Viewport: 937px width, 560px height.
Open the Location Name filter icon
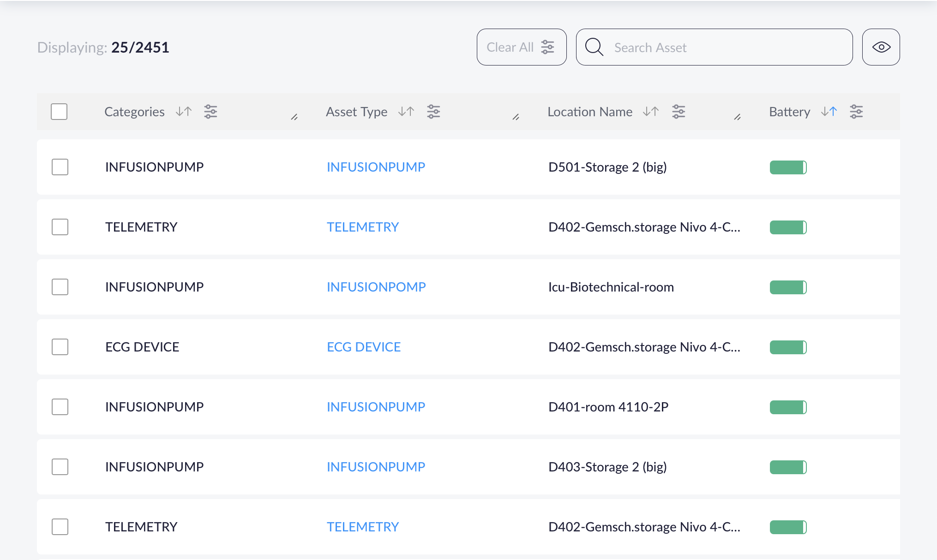click(x=679, y=112)
